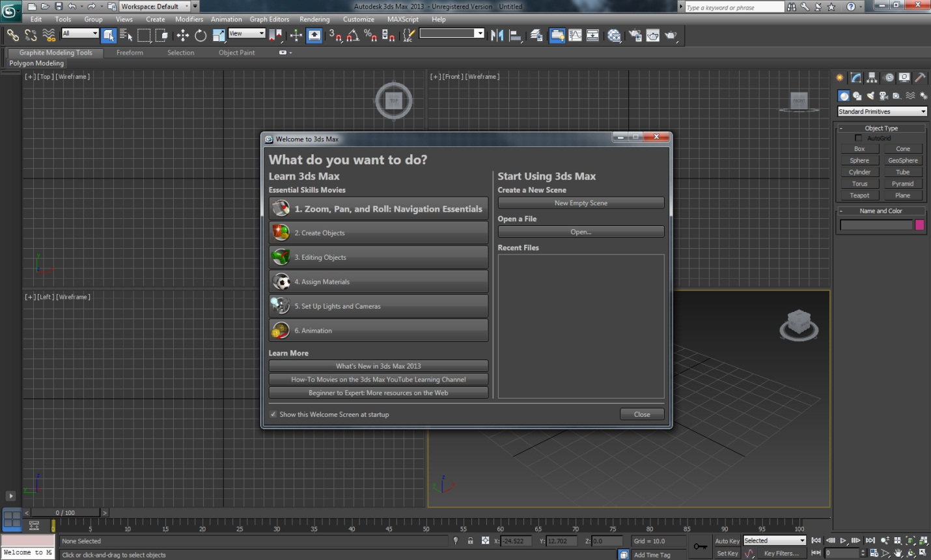
Task: Choose the Select and Scale tool
Action: [219, 35]
